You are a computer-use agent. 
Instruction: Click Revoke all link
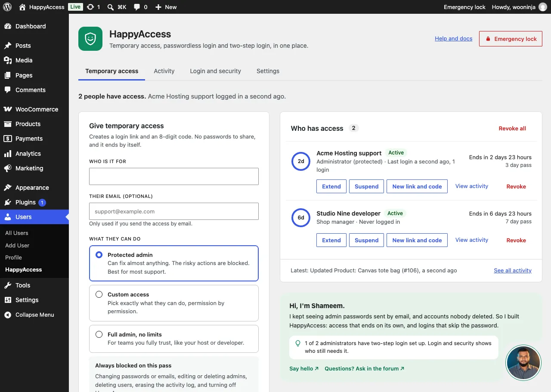pyautogui.click(x=512, y=128)
